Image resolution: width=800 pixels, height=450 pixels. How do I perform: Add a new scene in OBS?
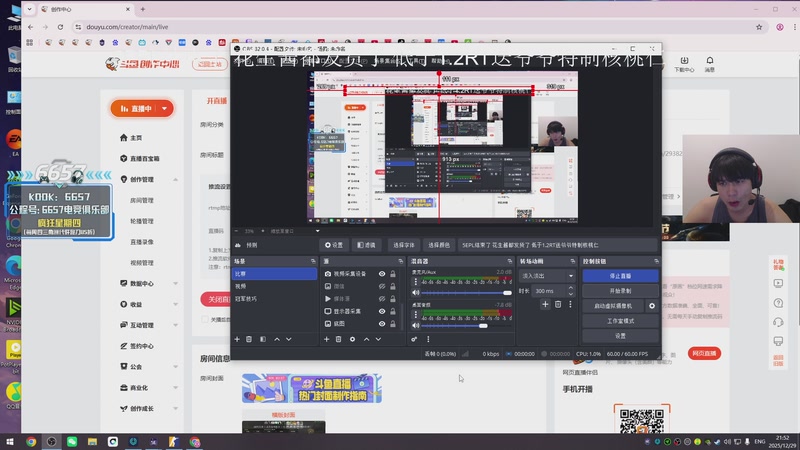[x=237, y=339]
